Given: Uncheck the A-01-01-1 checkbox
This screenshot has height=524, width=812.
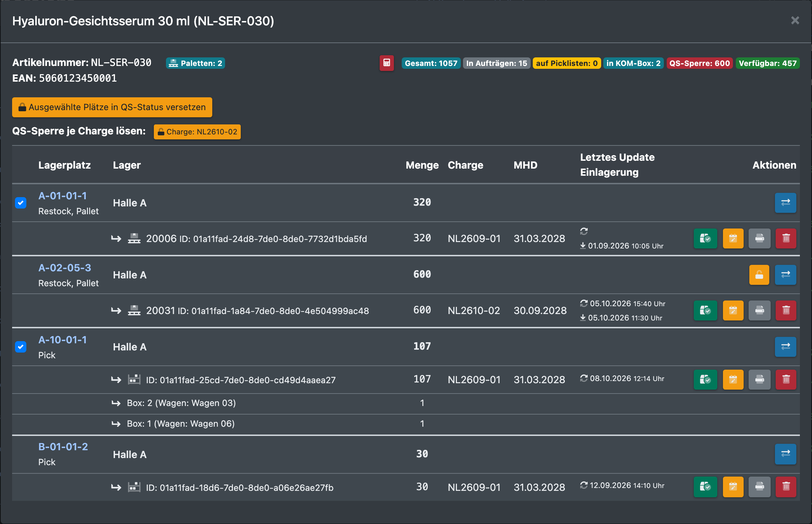Looking at the screenshot, I should click(21, 203).
